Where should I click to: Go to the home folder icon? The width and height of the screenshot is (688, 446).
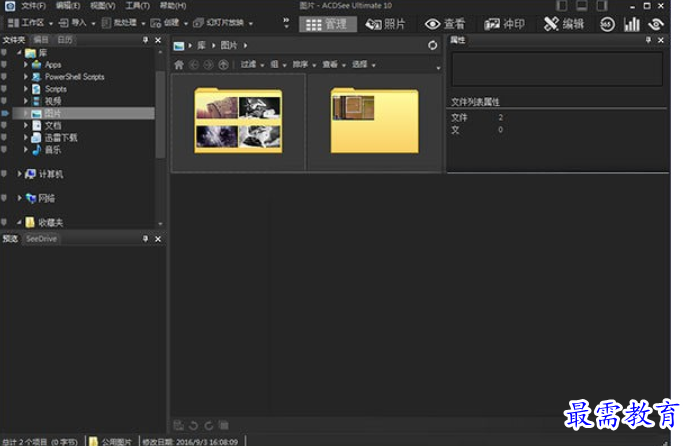[179, 65]
